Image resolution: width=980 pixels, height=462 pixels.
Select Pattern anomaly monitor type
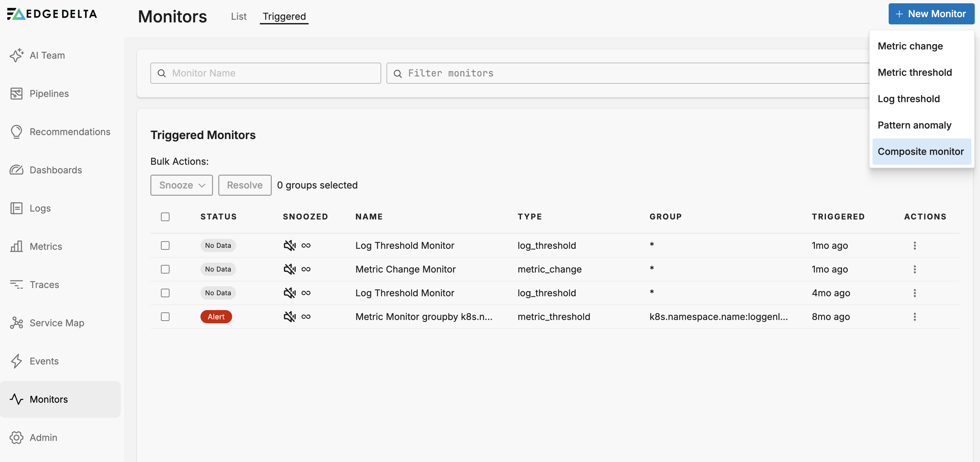(x=915, y=125)
